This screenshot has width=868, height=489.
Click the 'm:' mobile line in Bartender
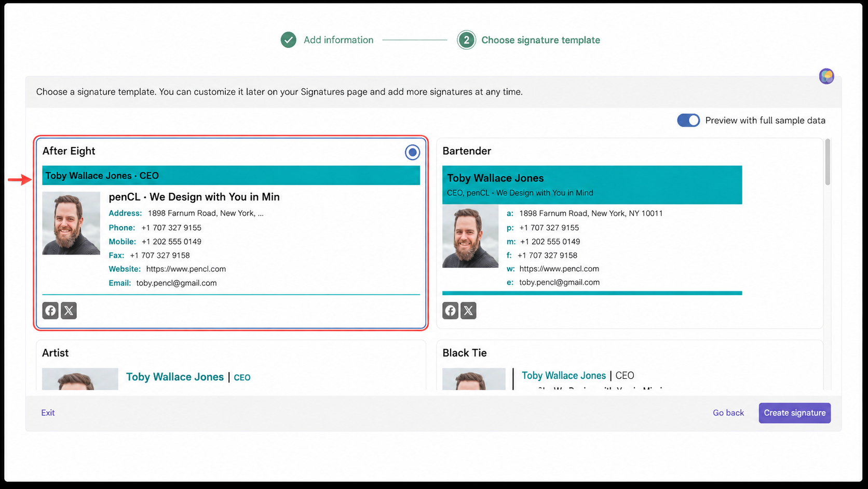tap(543, 242)
